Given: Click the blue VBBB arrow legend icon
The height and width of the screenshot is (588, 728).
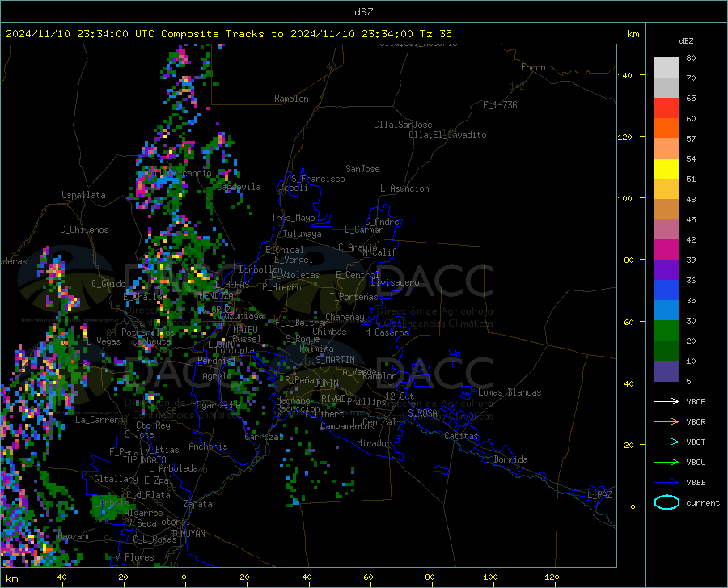Looking at the screenshot, I should coord(667,482).
